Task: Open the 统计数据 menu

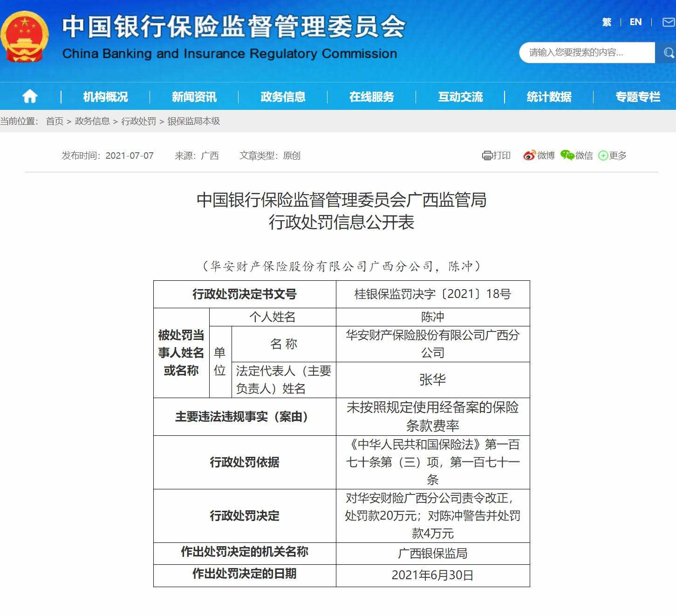Action: point(549,97)
